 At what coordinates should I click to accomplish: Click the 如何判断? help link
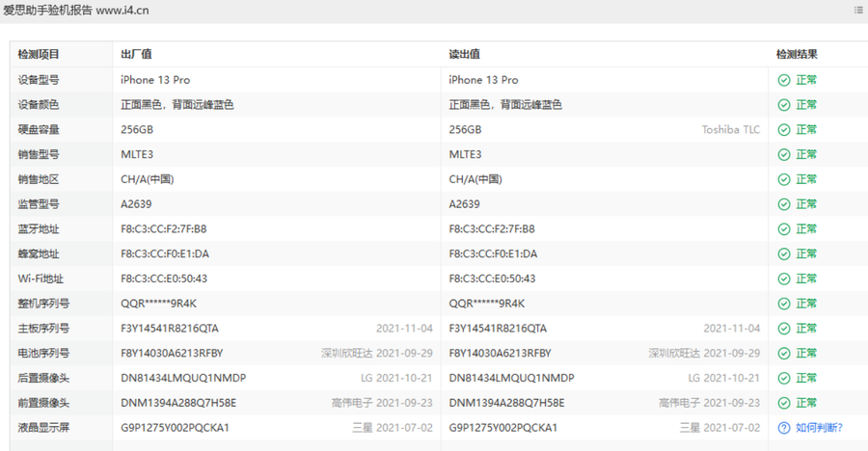coord(819,428)
